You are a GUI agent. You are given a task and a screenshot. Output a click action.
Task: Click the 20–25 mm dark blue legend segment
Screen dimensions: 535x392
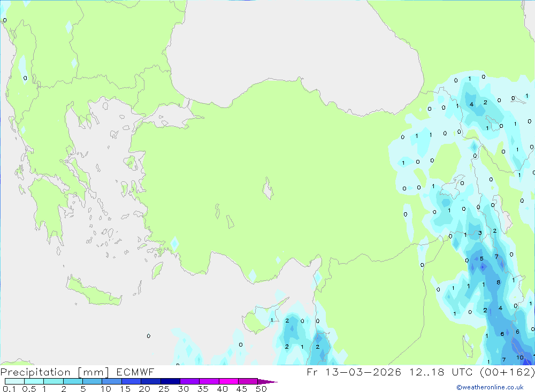click(x=151, y=381)
